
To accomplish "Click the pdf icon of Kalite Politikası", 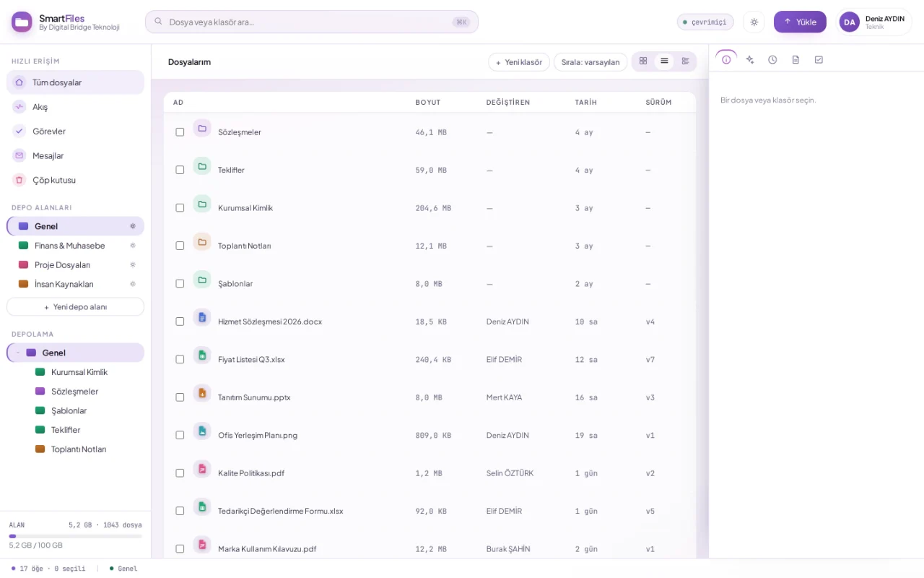I will [202, 470].
